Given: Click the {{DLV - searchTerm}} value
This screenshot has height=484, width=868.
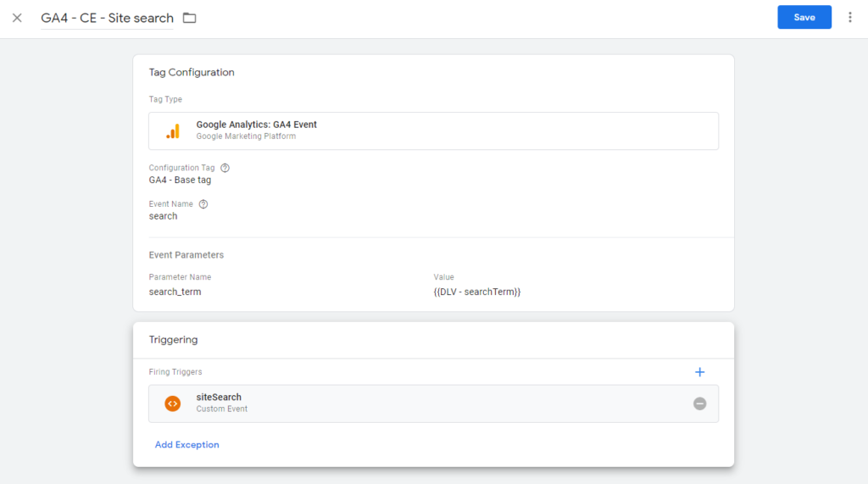Looking at the screenshot, I should [477, 292].
